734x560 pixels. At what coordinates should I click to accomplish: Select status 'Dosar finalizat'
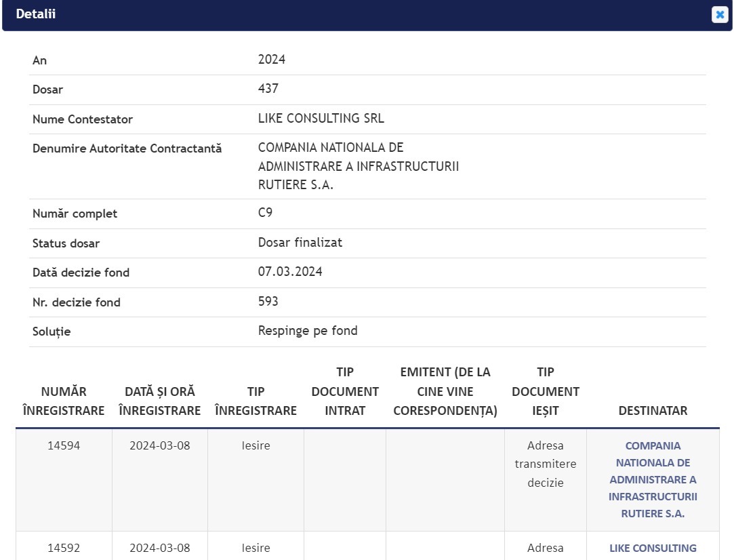point(300,243)
